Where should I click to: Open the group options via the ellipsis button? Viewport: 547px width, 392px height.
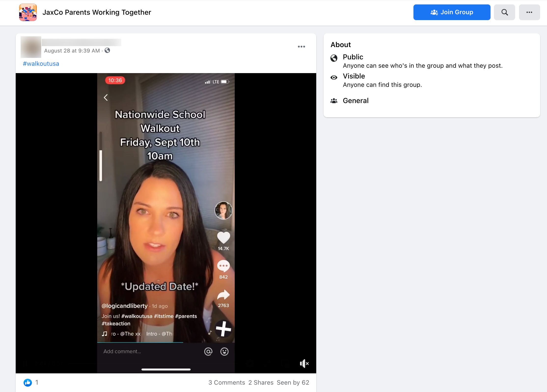(x=529, y=12)
